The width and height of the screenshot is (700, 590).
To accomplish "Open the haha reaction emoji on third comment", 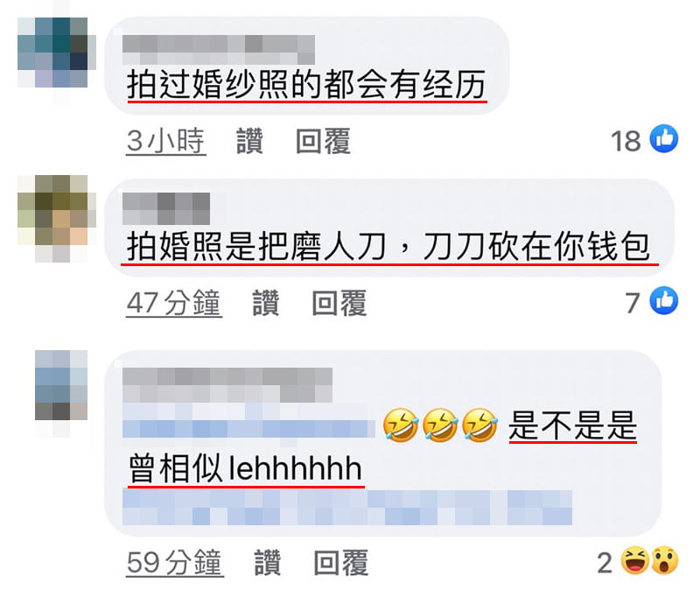I will coord(635,560).
